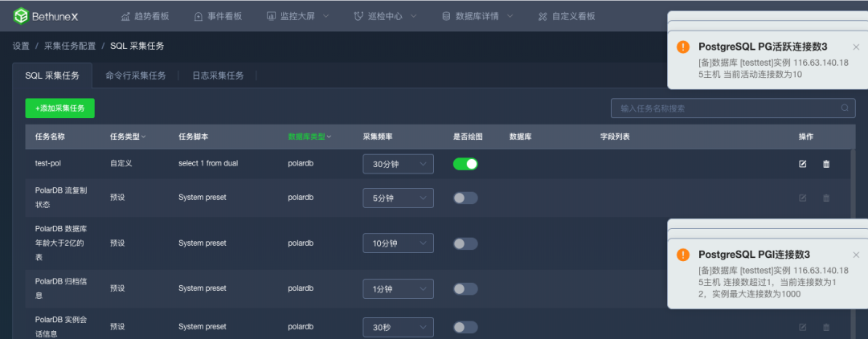
Task: Click 事件看板 icon in navbar
Action: tap(199, 17)
